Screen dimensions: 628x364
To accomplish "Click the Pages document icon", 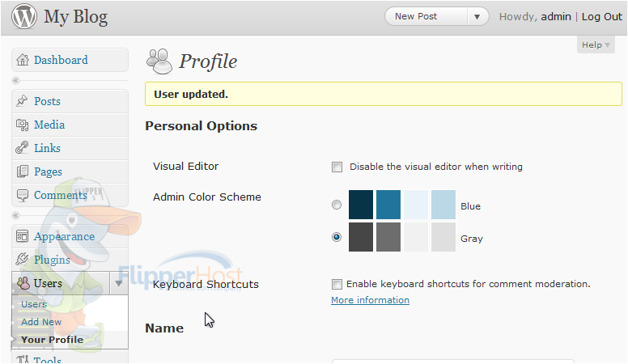I will [23, 171].
